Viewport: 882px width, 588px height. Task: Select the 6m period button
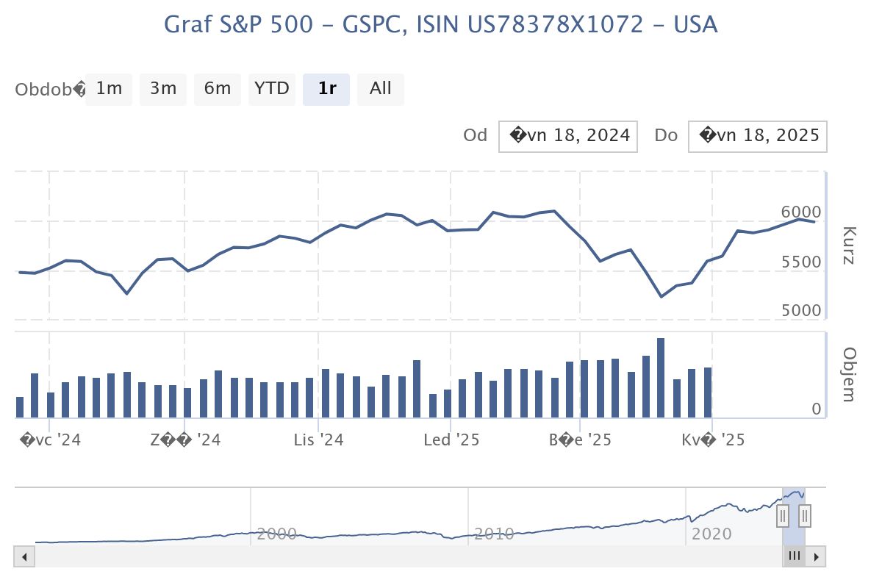pyautogui.click(x=218, y=88)
